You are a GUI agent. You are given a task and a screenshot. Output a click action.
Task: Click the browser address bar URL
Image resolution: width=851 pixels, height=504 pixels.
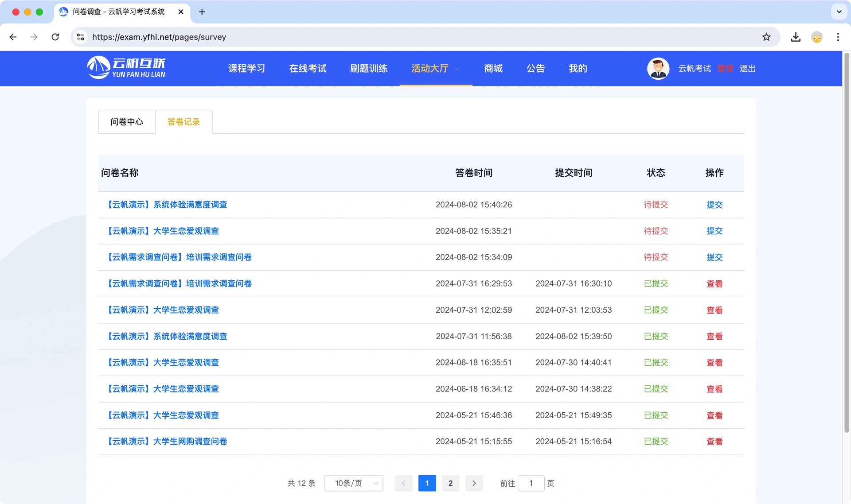(159, 37)
